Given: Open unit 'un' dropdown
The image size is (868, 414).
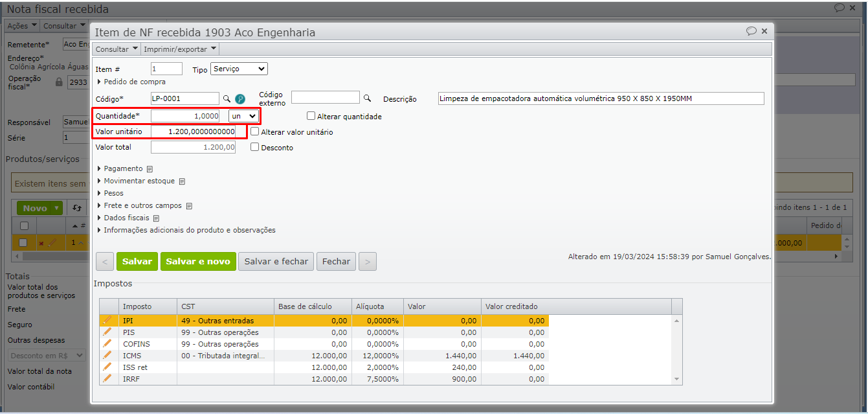Looking at the screenshot, I should click(244, 115).
